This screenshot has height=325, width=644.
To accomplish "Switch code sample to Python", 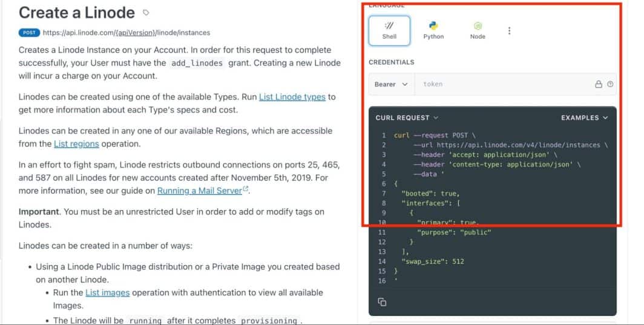I will click(x=433, y=30).
